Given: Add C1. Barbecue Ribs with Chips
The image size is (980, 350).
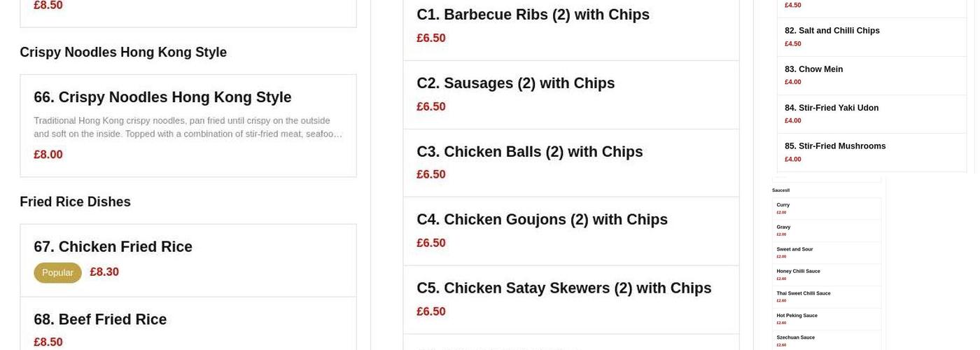Looking at the screenshot, I should pyautogui.click(x=533, y=15).
